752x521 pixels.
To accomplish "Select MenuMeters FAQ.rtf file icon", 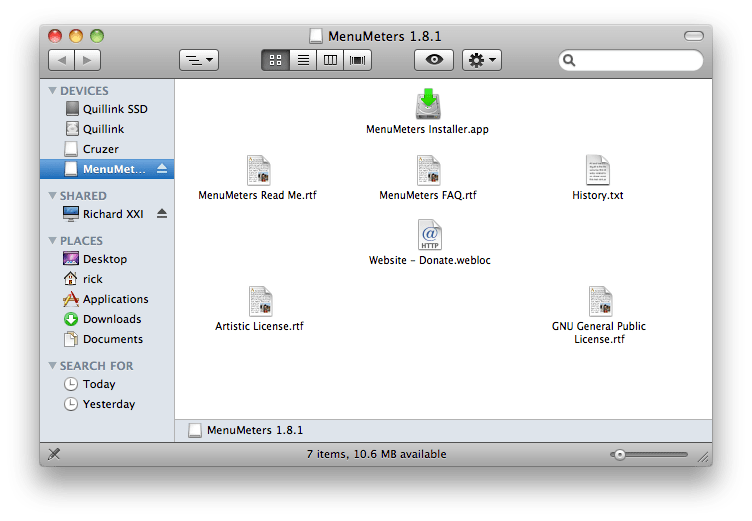I will tap(428, 170).
